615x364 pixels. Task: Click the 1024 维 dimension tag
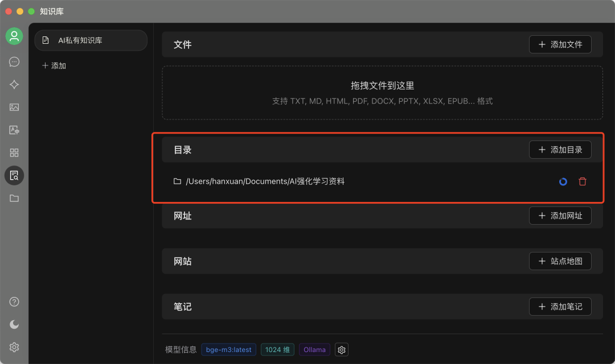tap(277, 350)
